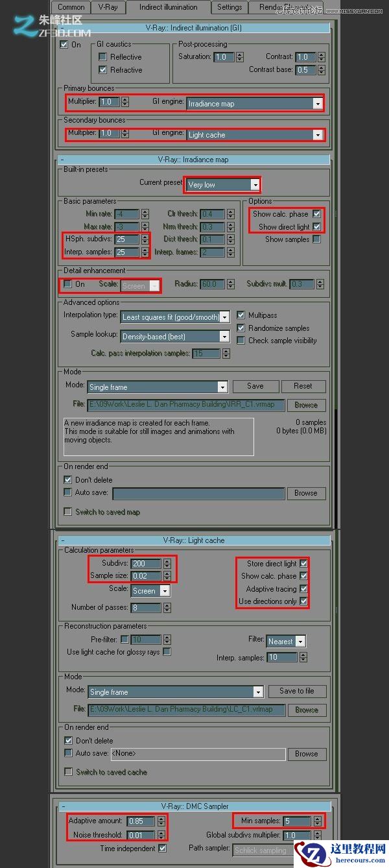Adjust the Sample size spinner
Viewport: 389px width, 868px height.
(x=166, y=576)
